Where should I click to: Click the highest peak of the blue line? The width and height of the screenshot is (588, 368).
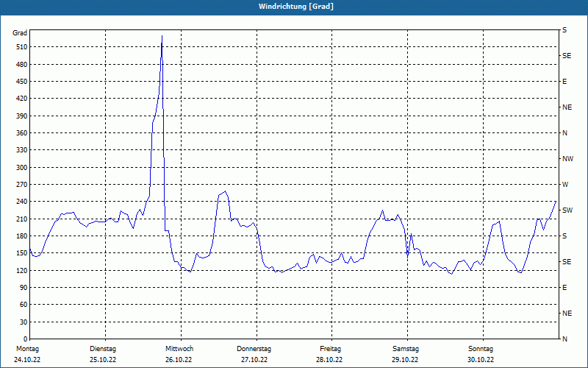pos(162,35)
